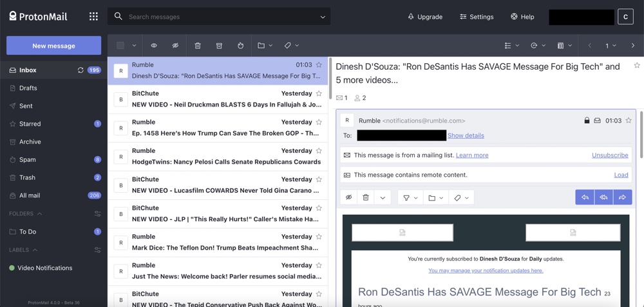This screenshot has width=644, height=307.
Task: Forward the message with forward arrow
Action: pos(622,197)
